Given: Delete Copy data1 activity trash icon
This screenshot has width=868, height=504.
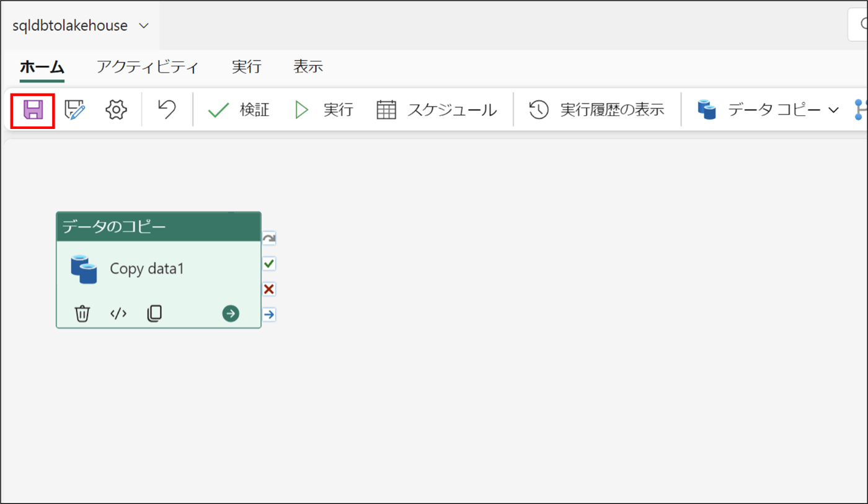Looking at the screenshot, I should point(82,314).
